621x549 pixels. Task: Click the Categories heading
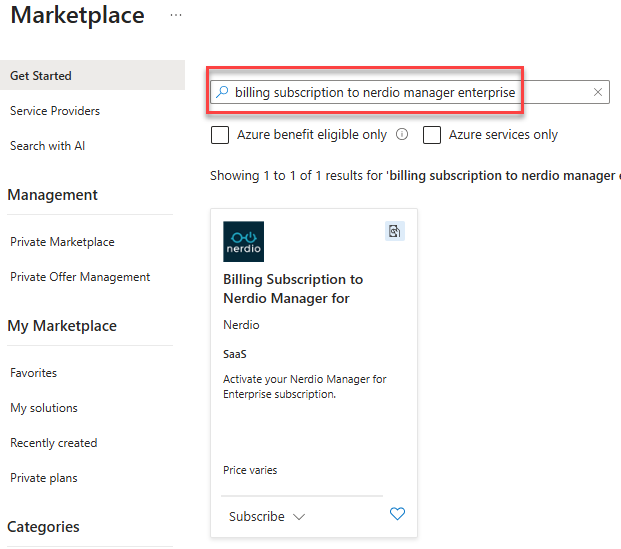pos(43,527)
